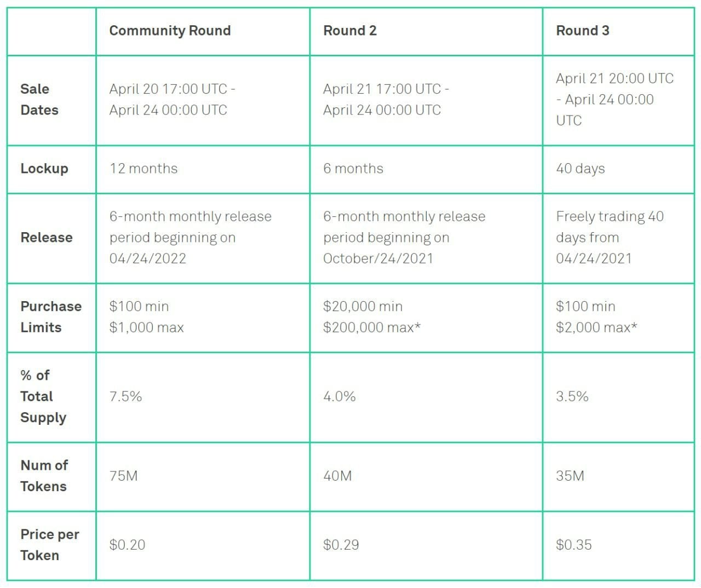Click the Price per Token label
Viewport: 701px width, 588px height.
click(49, 545)
